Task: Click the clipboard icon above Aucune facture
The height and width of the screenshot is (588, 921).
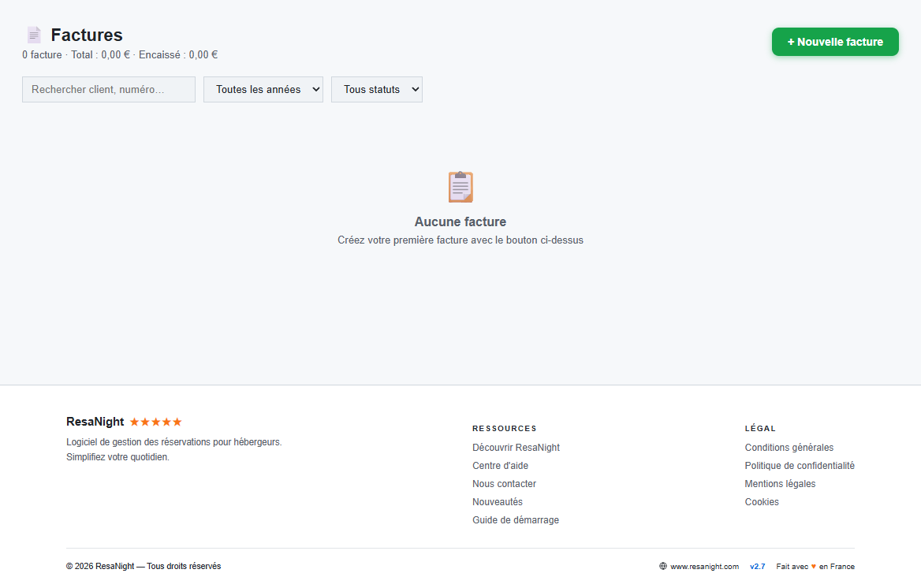Action: pos(460,187)
